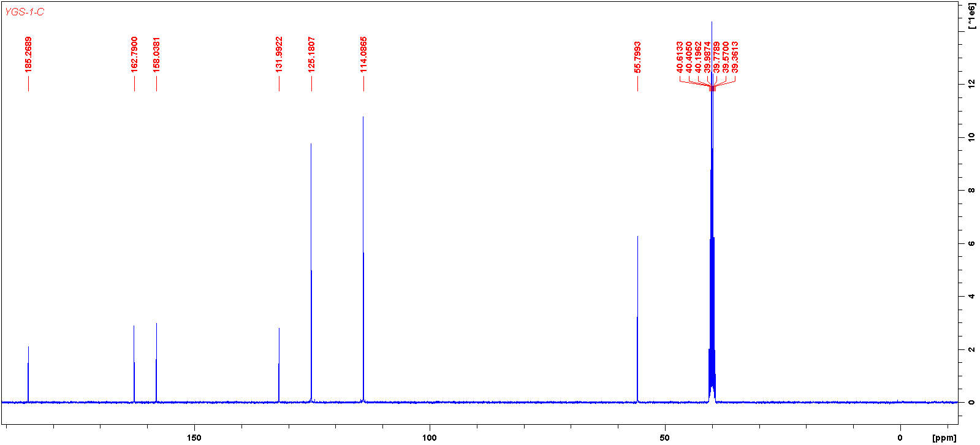This screenshot has height=445, width=980.
Task: Pick the peak label 131.9922
Action: pos(279,55)
